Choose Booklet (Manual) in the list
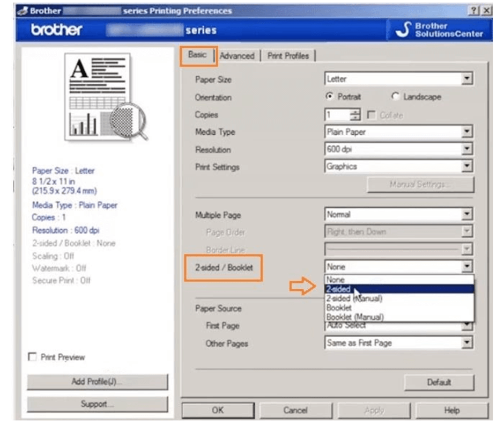The height and width of the screenshot is (423, 504). [x=355, y=317]
